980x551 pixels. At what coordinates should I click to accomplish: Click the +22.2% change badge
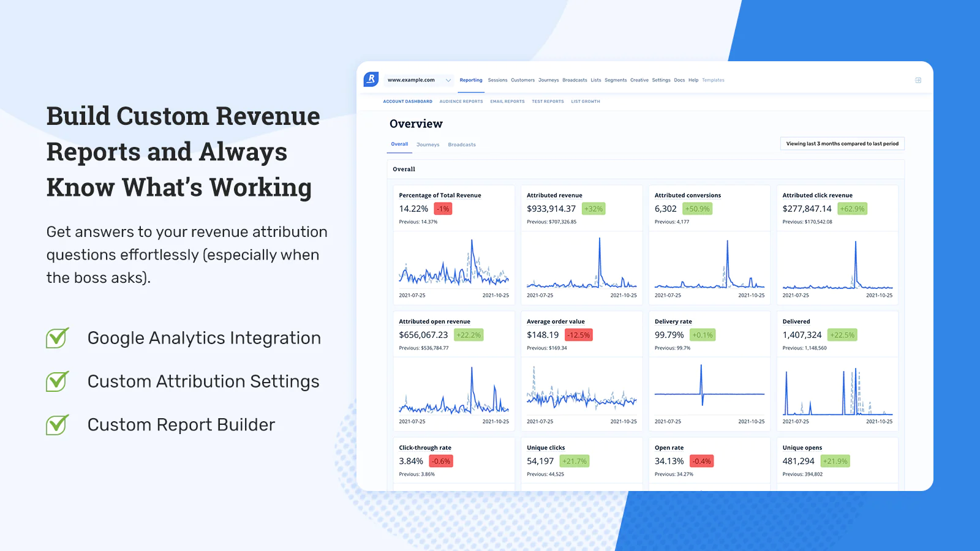point(469,335)
